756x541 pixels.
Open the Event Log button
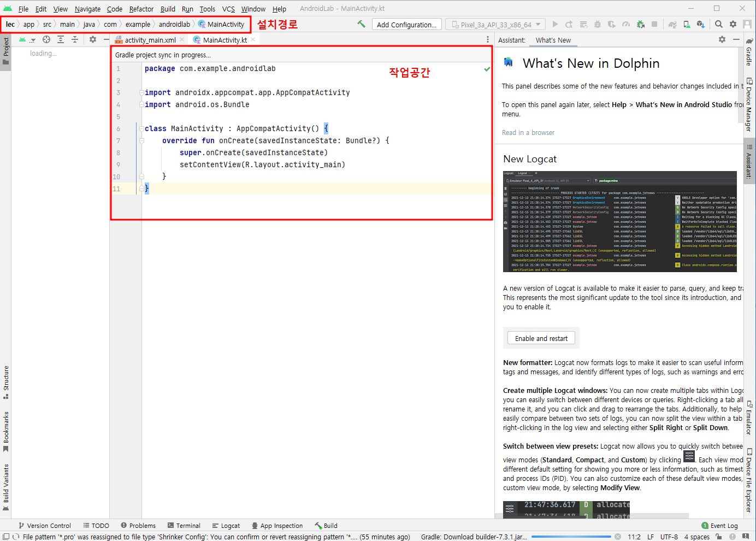pos(720,526)
